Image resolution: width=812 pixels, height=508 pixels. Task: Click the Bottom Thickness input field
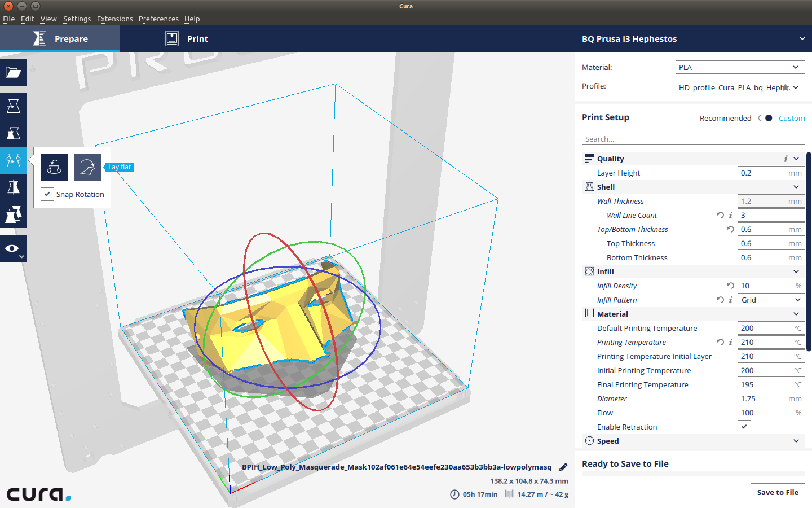[x=771, y=257]
